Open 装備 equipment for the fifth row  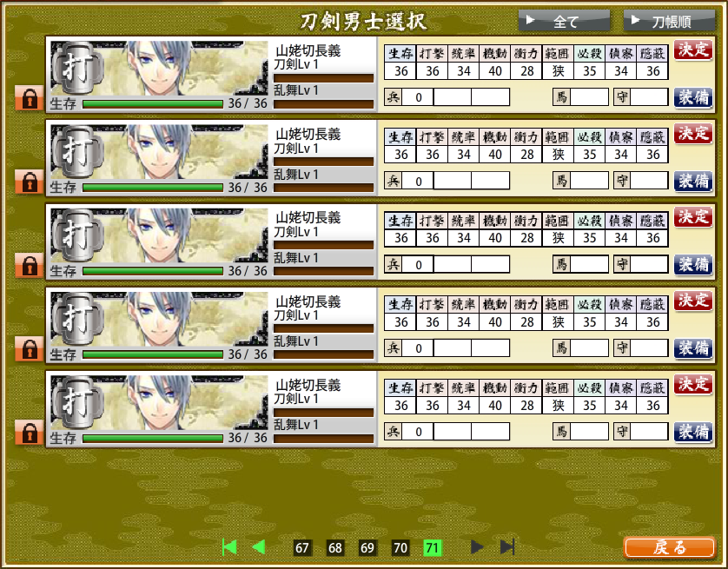coord(693,432)
